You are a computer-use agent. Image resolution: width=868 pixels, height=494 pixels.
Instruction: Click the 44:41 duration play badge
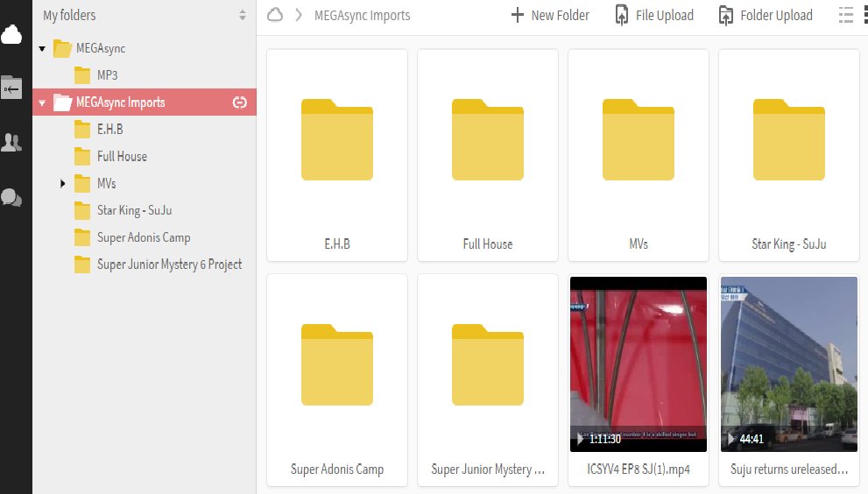coord(745,439)
